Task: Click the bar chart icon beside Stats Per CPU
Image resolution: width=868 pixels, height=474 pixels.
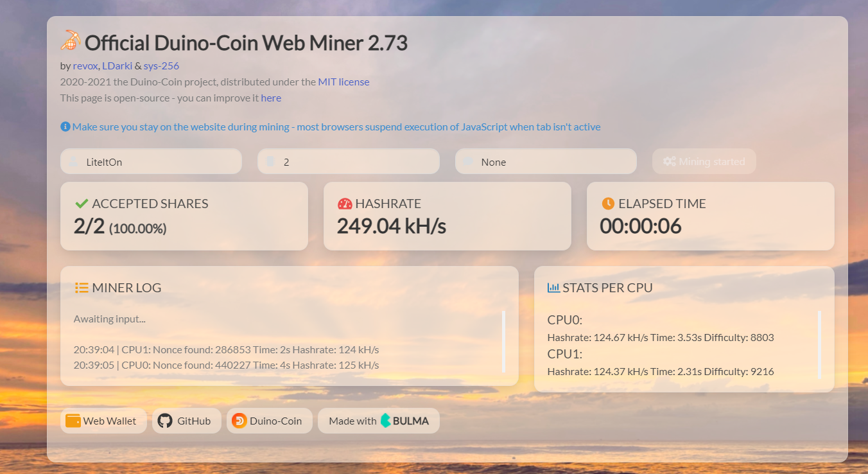Action: tap(553, 287)
